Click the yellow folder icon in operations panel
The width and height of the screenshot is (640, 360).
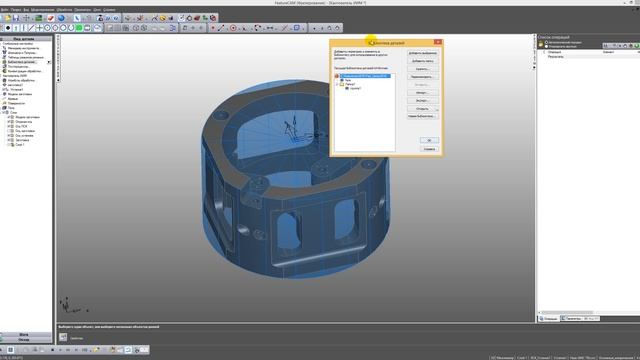[x=541, y=44]
